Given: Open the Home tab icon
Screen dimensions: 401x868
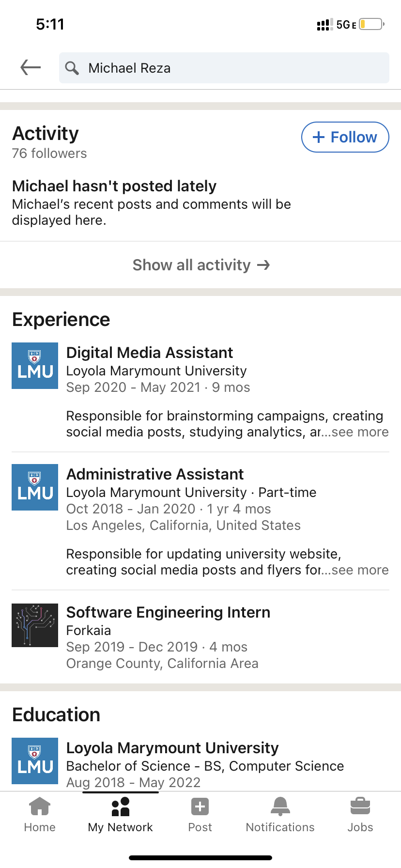Looking at the screenshot, I should tap(40, 807).
